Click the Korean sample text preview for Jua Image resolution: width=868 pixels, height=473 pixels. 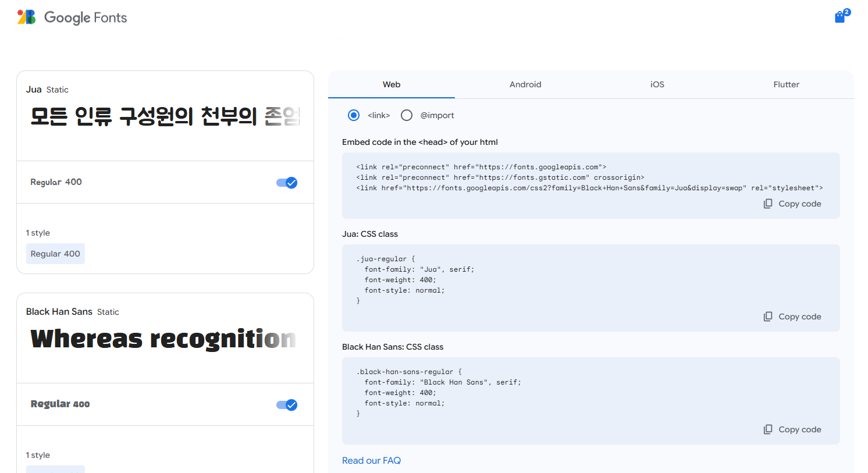point(165,116)
